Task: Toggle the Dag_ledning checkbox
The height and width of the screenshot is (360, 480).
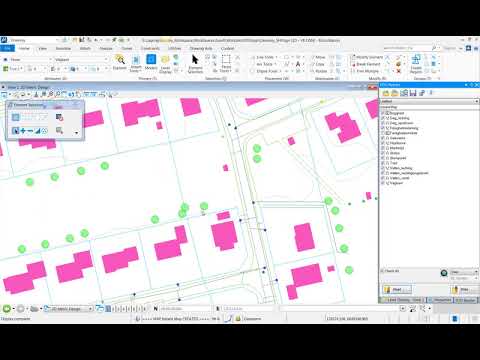Action: click(383, 118)
